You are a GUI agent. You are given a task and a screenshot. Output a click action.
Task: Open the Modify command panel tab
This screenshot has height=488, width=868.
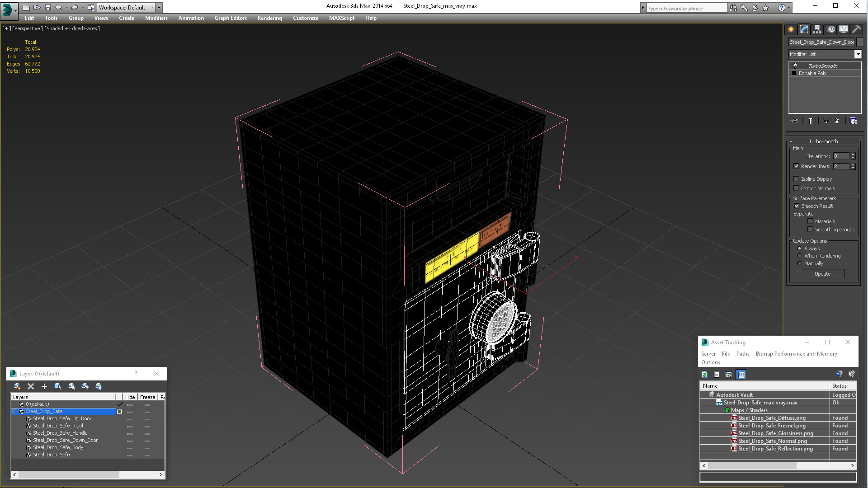804,29
